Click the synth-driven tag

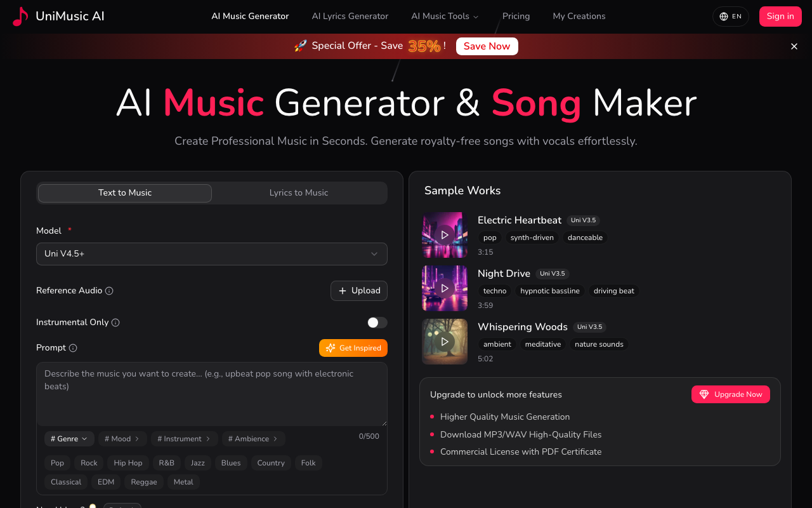(x=532, y=237)
